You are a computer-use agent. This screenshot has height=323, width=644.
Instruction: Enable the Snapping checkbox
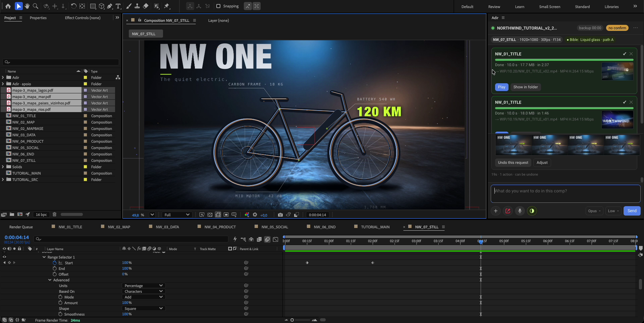pos(218,6)
